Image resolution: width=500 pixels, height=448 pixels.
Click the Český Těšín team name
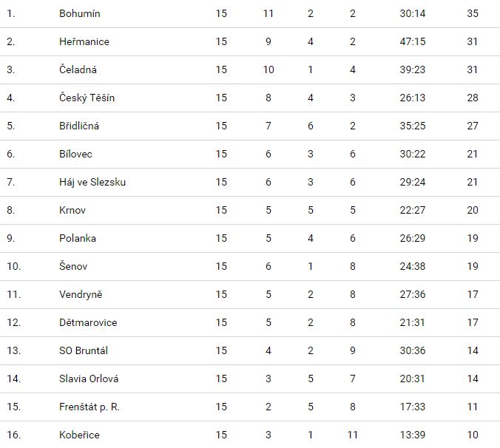pyautogui.click(x=87, y=98)
